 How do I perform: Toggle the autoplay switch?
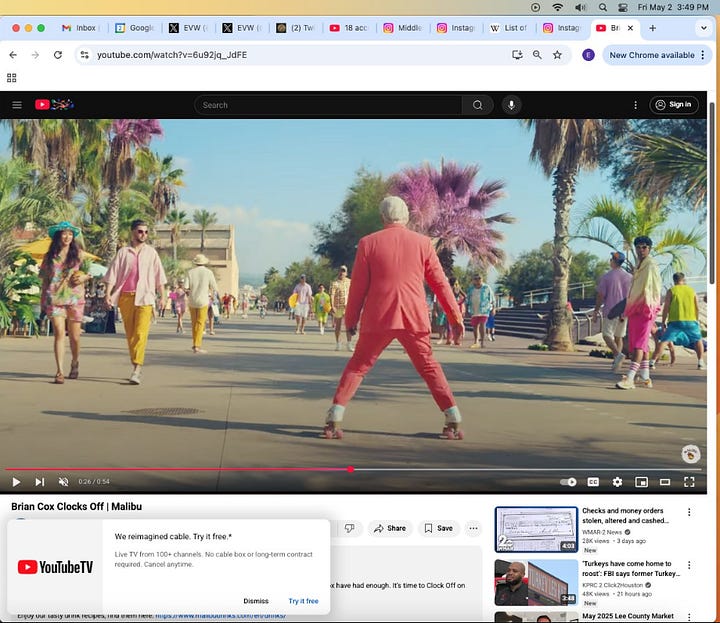click(x=568, y=482)
